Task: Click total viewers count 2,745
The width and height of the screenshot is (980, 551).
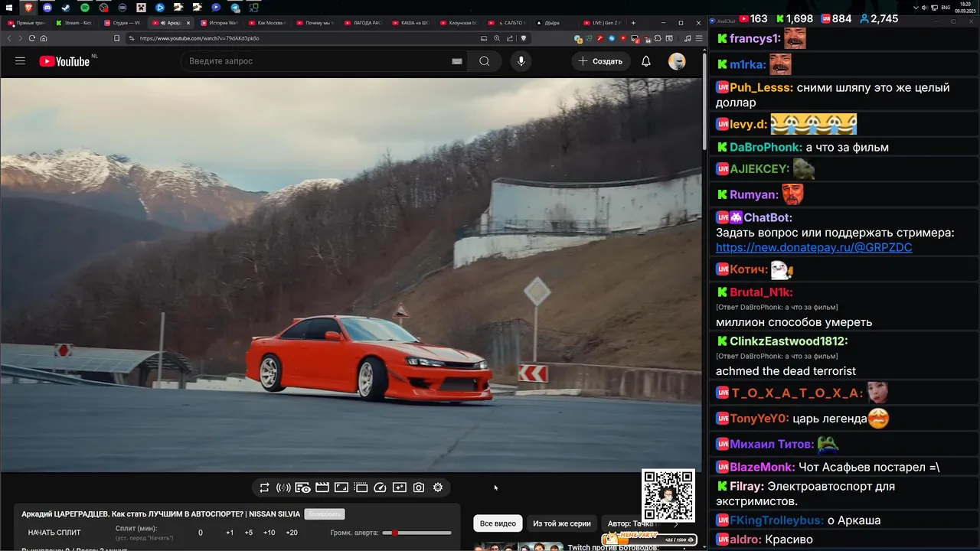Action: click(x=879, y=18)
